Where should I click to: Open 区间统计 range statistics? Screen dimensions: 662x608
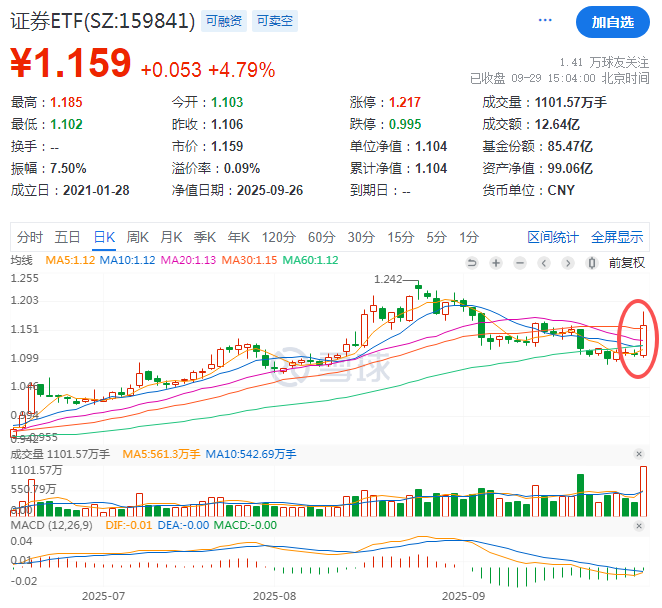(553, 237)
